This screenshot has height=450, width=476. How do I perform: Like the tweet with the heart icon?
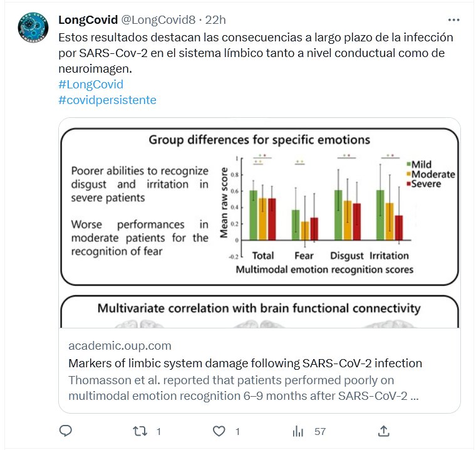click(219, 431)
